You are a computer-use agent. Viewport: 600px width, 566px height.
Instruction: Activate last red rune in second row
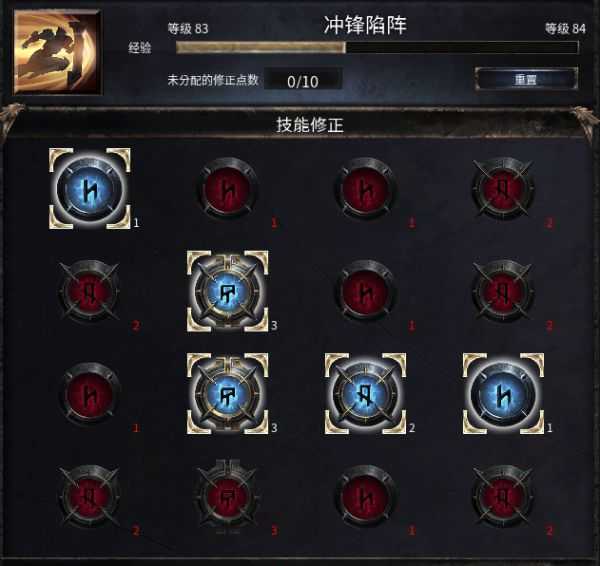coord(503,291)
